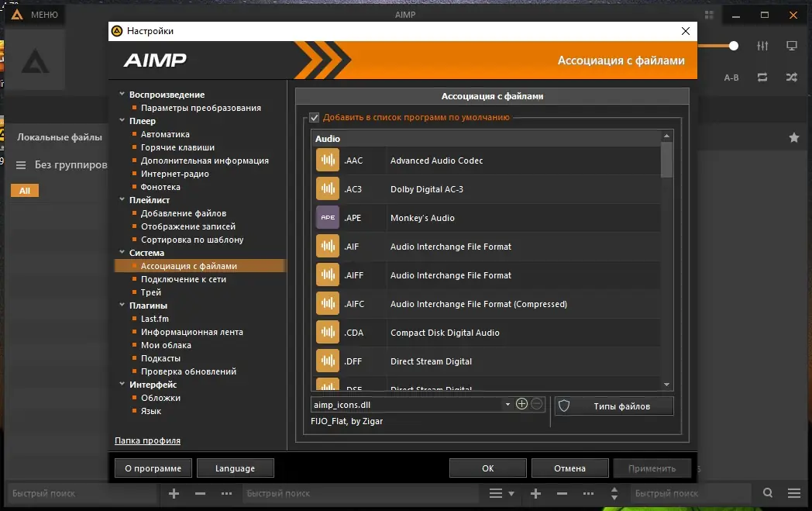Collapse the Воспроизведение tree section

click(122, 94)
